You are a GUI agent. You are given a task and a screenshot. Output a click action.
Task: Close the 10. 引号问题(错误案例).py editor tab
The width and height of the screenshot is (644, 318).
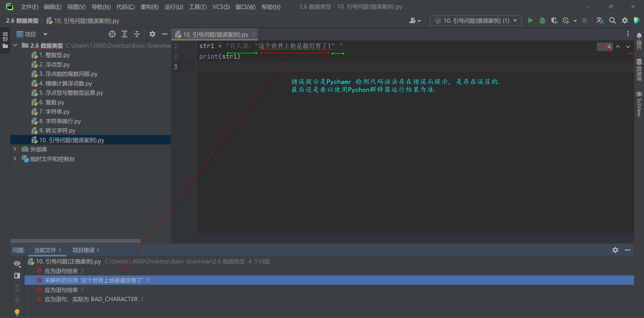click(x=254, y=34)
